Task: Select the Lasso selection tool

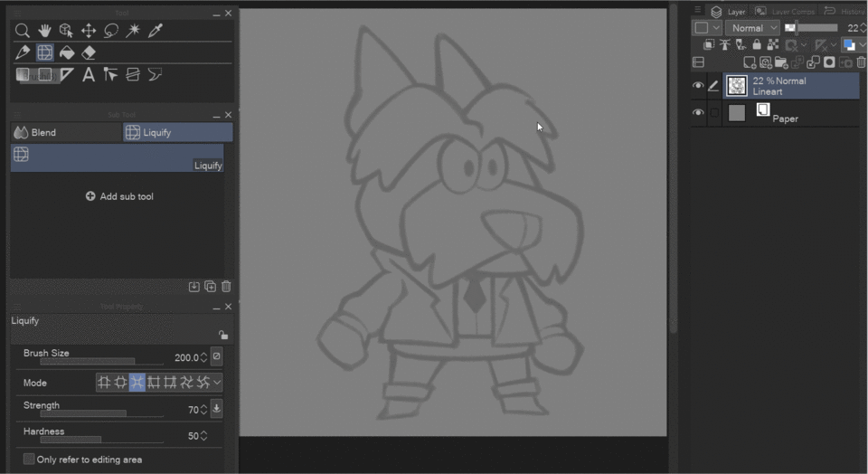Action: pyautogui.click(x=110, y=31)
